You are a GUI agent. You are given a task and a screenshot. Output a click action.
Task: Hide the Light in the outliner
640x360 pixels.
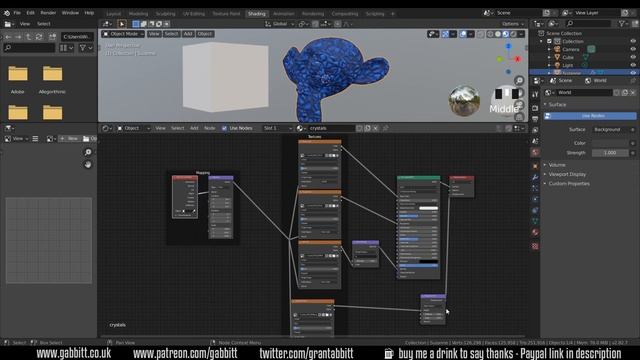[633, 65]
